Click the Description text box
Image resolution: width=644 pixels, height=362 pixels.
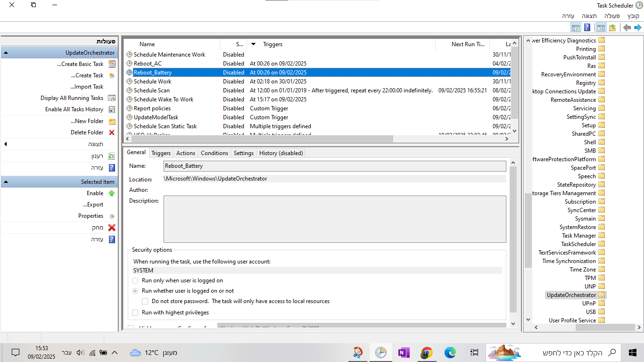(x=335, y=219)
